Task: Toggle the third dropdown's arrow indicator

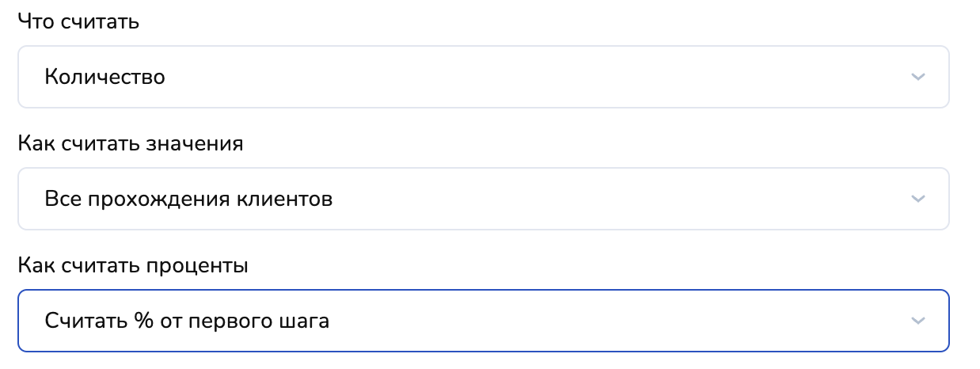Action: point(917,321)
